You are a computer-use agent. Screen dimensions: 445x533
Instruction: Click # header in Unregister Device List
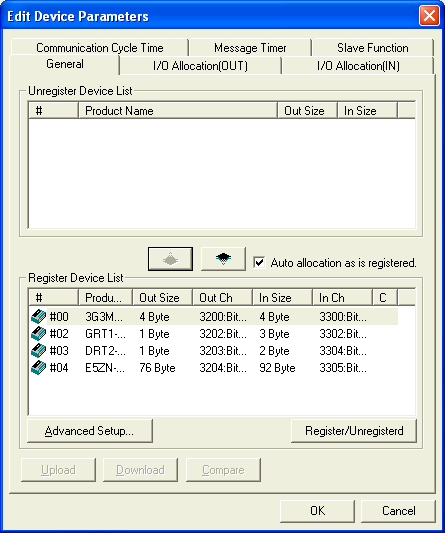coord(53,110)
